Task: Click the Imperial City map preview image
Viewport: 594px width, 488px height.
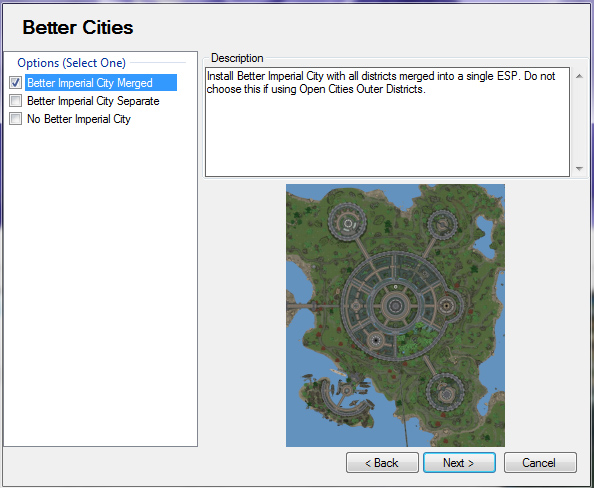Action: click(x=395, y=315)
